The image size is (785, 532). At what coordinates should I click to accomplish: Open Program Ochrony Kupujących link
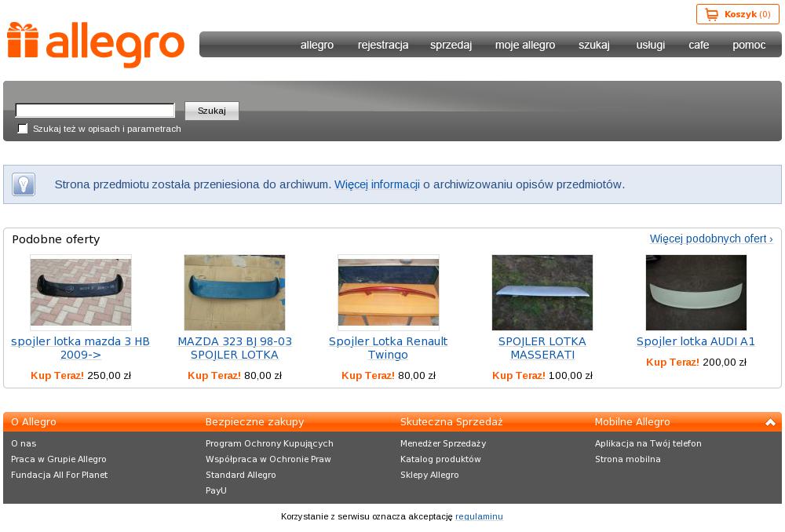click(269, 443)
